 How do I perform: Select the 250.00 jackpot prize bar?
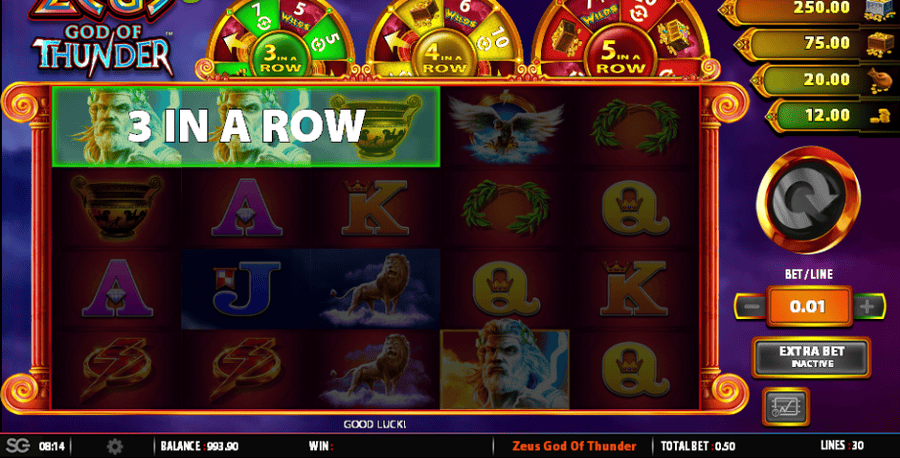click(808, 9)
